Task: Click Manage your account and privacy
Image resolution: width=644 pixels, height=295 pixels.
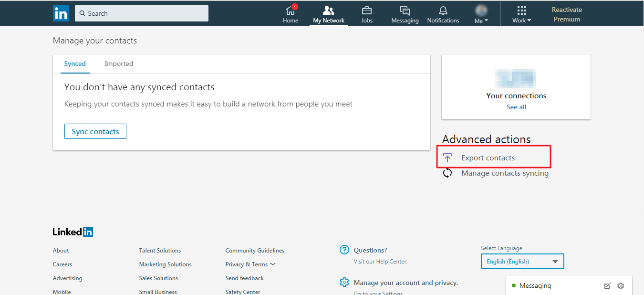Action: tap(405, 283)
